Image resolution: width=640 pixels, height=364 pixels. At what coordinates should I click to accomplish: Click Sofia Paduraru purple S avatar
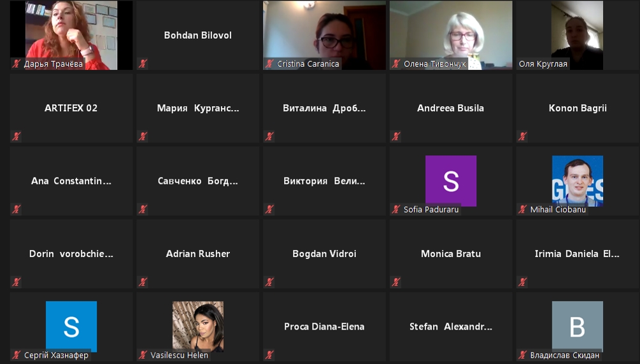[451, 180]
